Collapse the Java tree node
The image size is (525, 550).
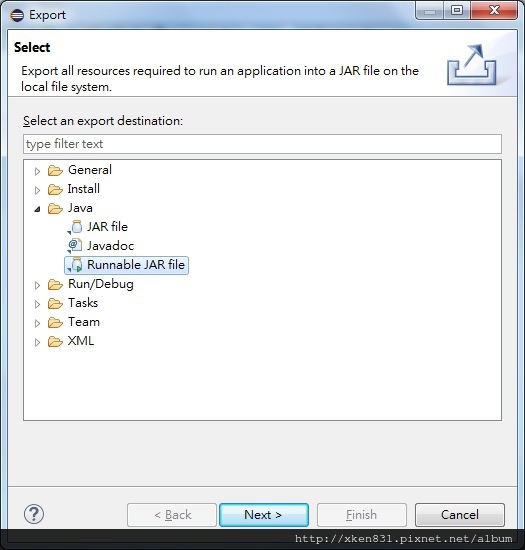tap(38, 209)
